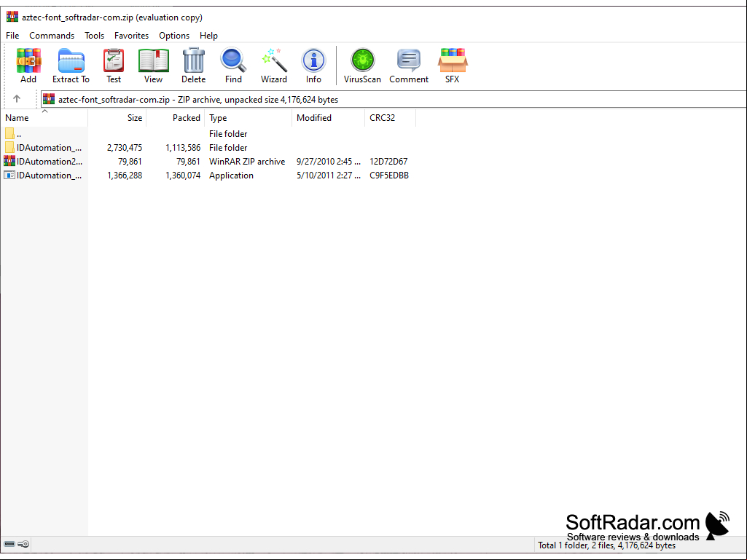
Task: Sort by Name column header
Action: click(44, 118)
